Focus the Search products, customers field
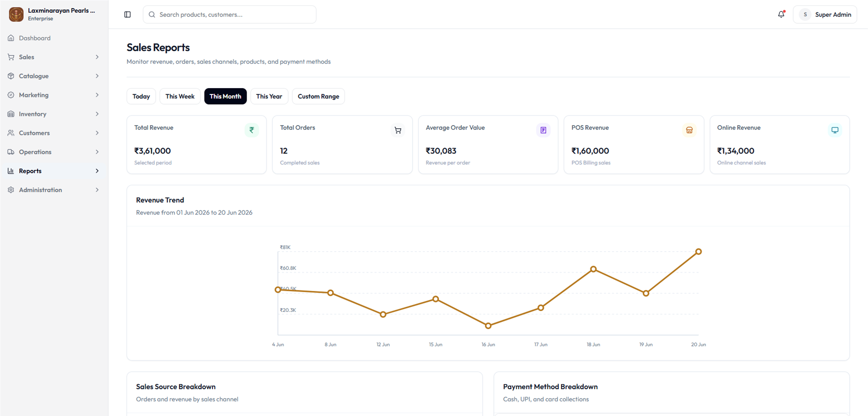The width and height of the screenshot is (868, 416). click(229, 15)
